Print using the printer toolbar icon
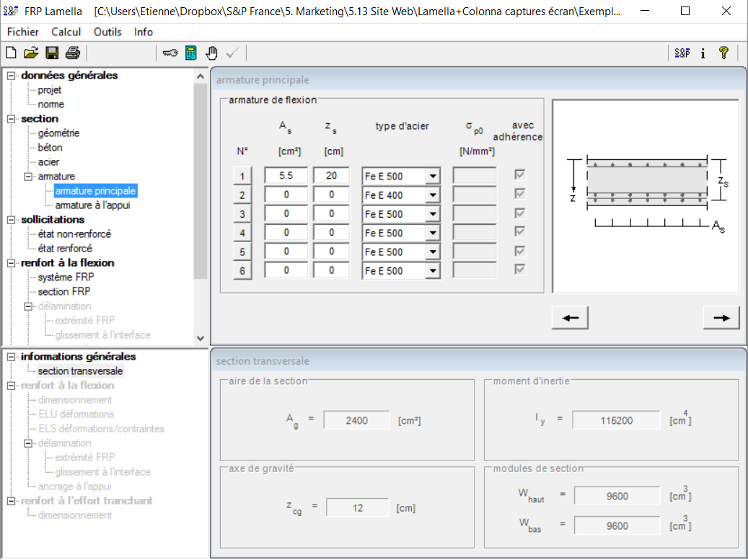748x560 pixels. [72, 53]
